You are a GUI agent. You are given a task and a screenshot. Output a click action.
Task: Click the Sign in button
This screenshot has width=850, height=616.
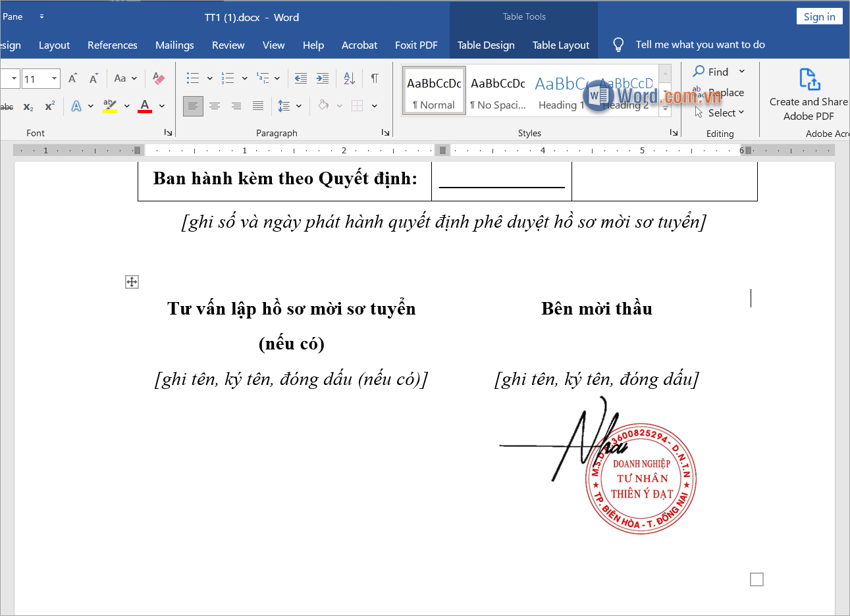[819, 16]
